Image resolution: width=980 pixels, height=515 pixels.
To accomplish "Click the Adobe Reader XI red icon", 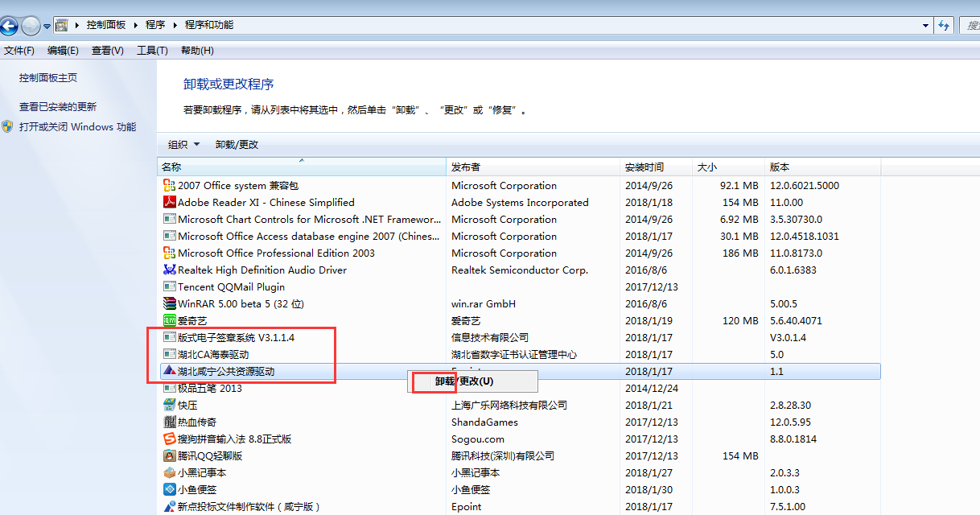I will (x=169, y=202).
